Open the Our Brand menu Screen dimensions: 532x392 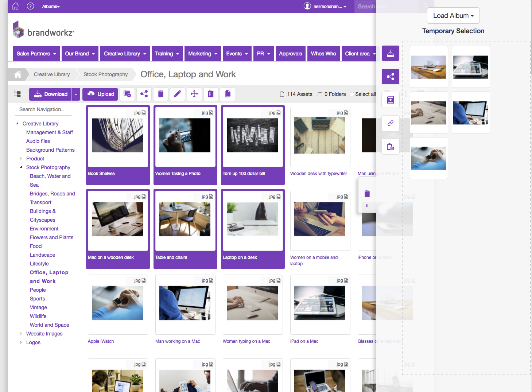click(x=80, y=54)
